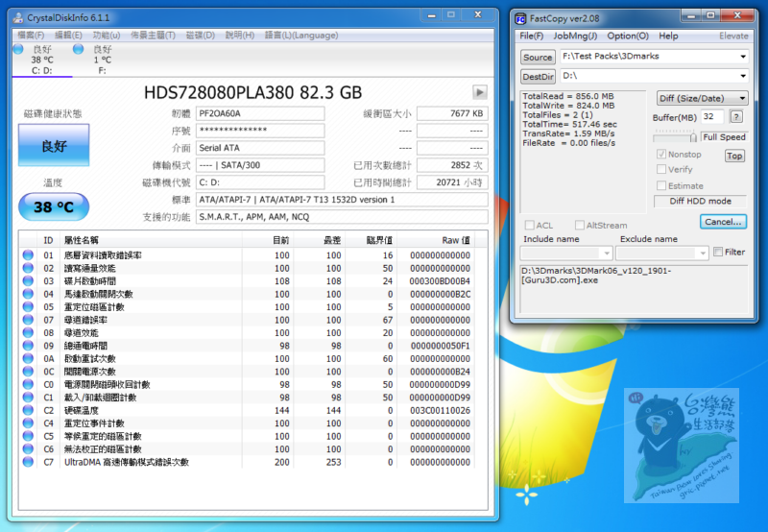The width and height of the screenshot is (768, 532).
Task: Click the buffer help question mark button
Action: 736,116
